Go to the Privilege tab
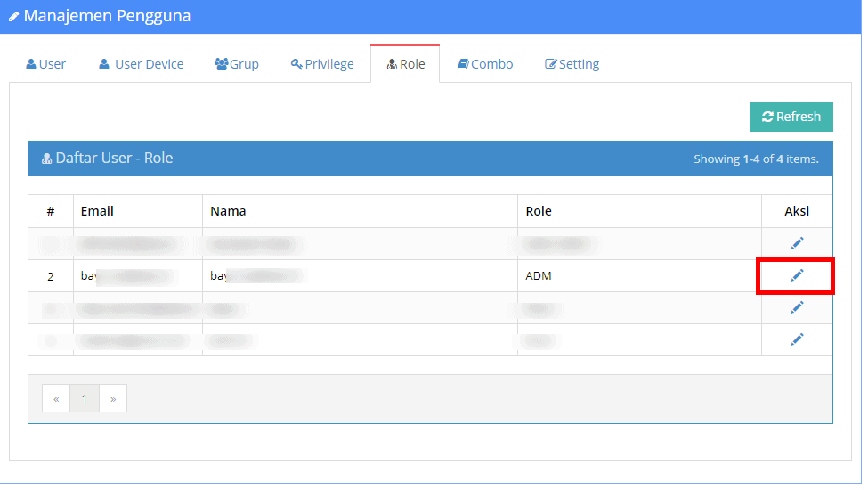This screenshot has width=868, height=490. 322,64
